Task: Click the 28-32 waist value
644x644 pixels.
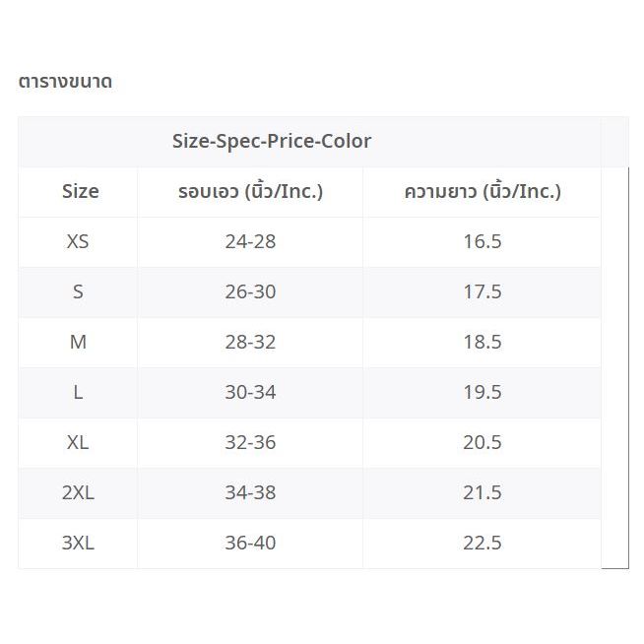Action: pyautogui.click(x=250, y=342)
